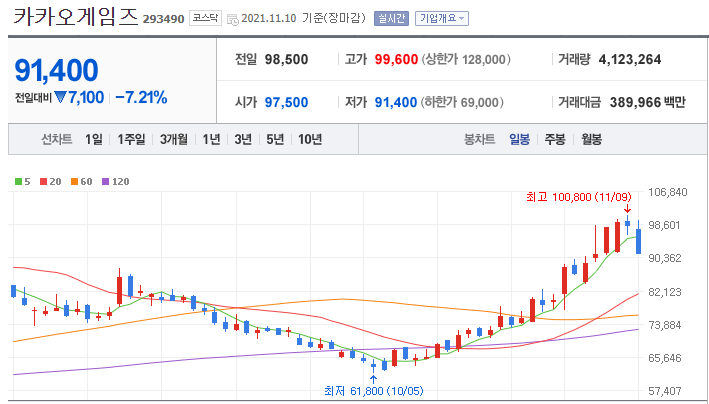Click the stock code 293490
The image size is (709, 404).
163,19
